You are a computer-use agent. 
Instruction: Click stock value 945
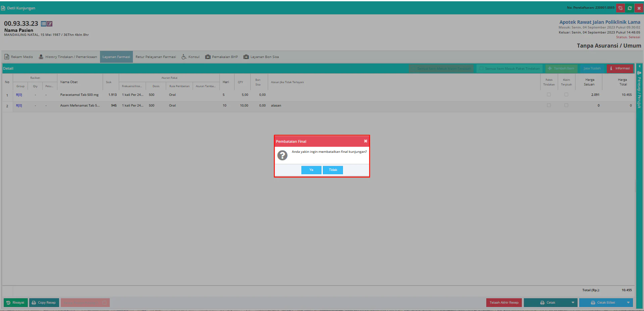[x=114, y=106]
